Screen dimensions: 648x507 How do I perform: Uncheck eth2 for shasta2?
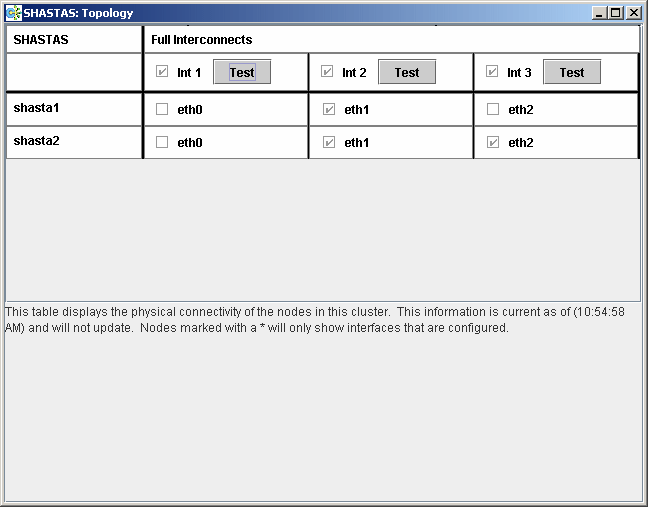493,142
